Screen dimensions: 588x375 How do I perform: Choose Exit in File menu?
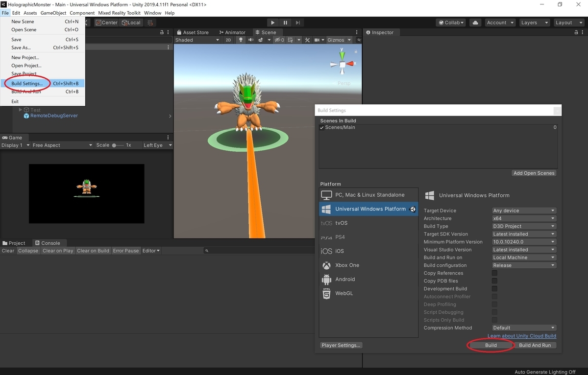[x=43, y=101]
